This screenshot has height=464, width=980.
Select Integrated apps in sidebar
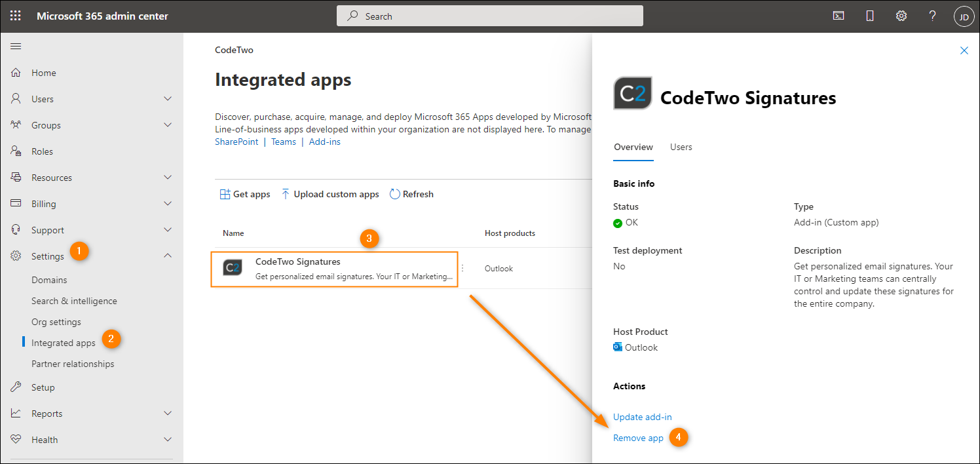pyautogui.click(x=64, y=343)
